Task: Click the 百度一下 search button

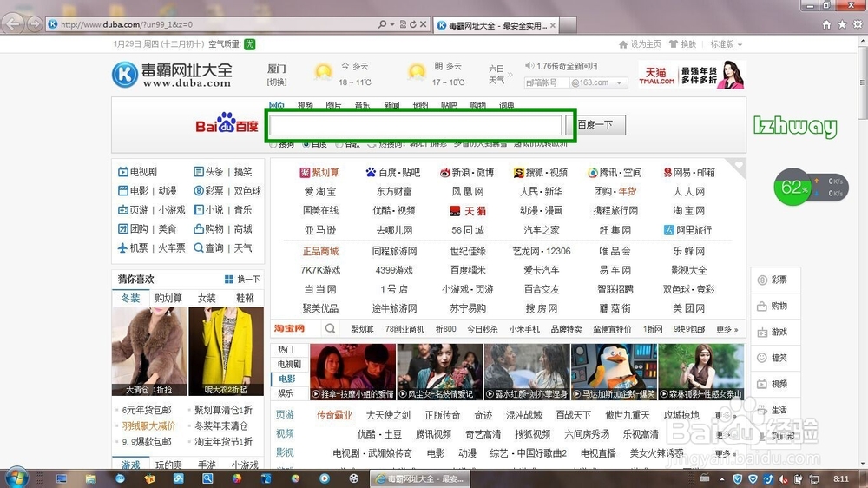Action: click(595, 125)
